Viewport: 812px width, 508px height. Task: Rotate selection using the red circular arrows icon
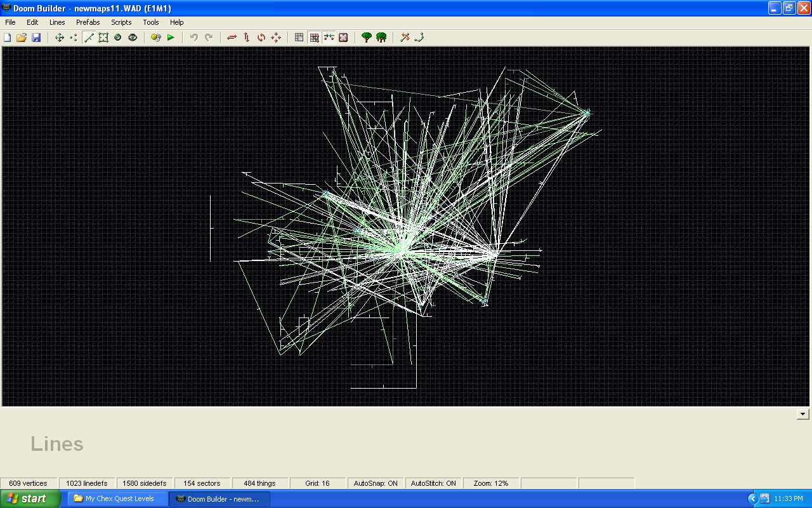[261, 37]
